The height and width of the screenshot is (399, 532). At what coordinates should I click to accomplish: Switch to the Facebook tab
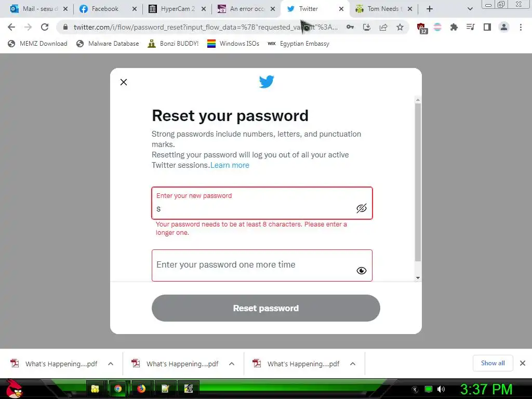coord(105,9)
